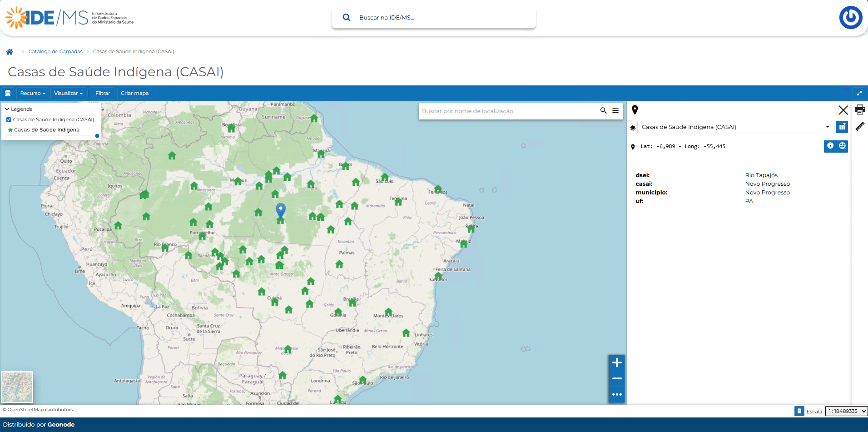868x432 pixels.
Task: Uncheck Casas de Saúde Indígena (CASAI) layer
Action: point(9,120)
